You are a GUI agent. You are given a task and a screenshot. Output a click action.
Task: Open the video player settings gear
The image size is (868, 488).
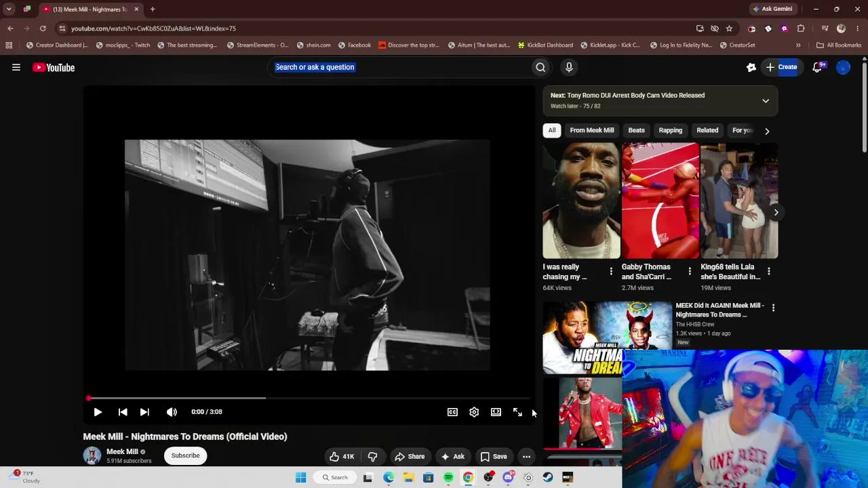coord(474,412)
